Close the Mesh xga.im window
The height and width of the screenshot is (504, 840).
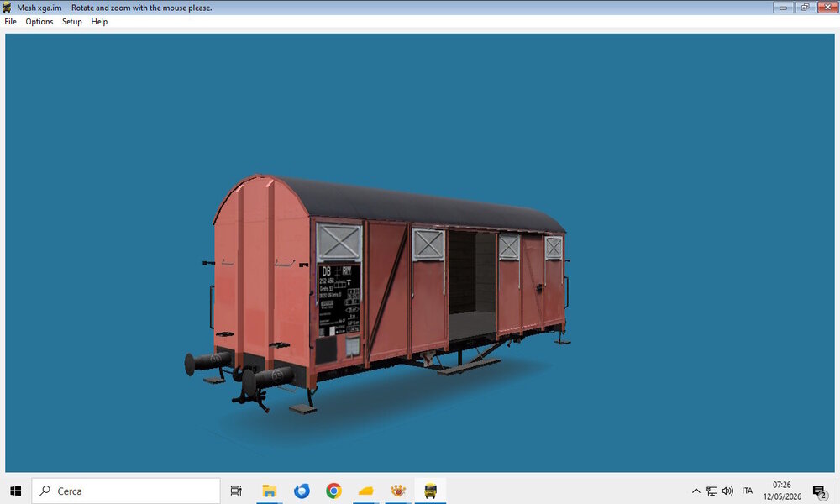click(827, 7)
